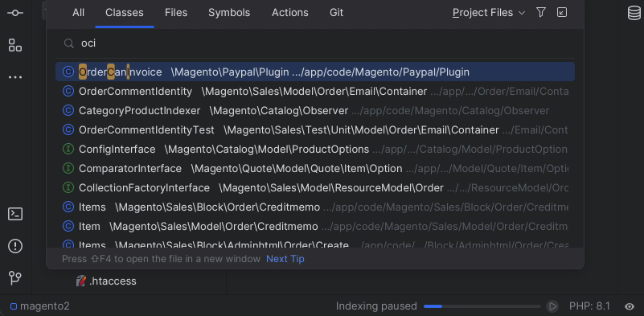Click the magento2 project module icon

tap(14, 306)
